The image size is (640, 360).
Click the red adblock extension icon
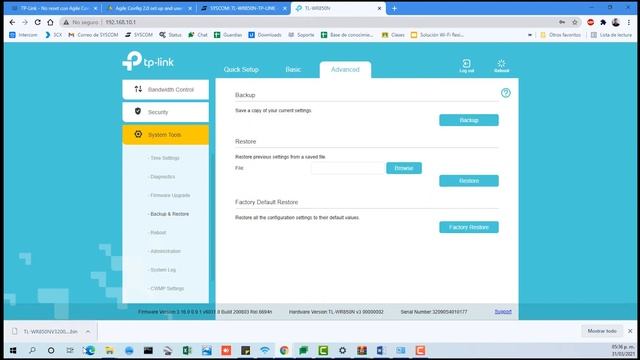pyautogui.click(x=590, y=22)
